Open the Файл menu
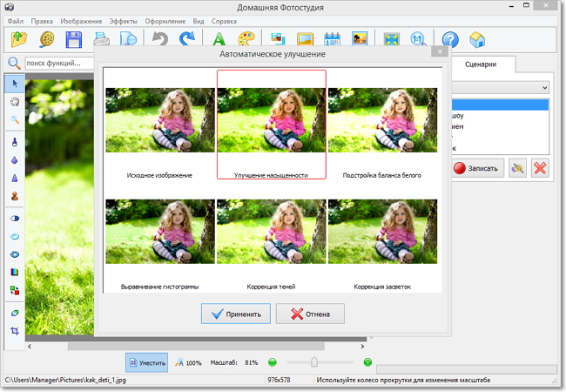This screenshot has width=566, height=392. pos(16,21)
